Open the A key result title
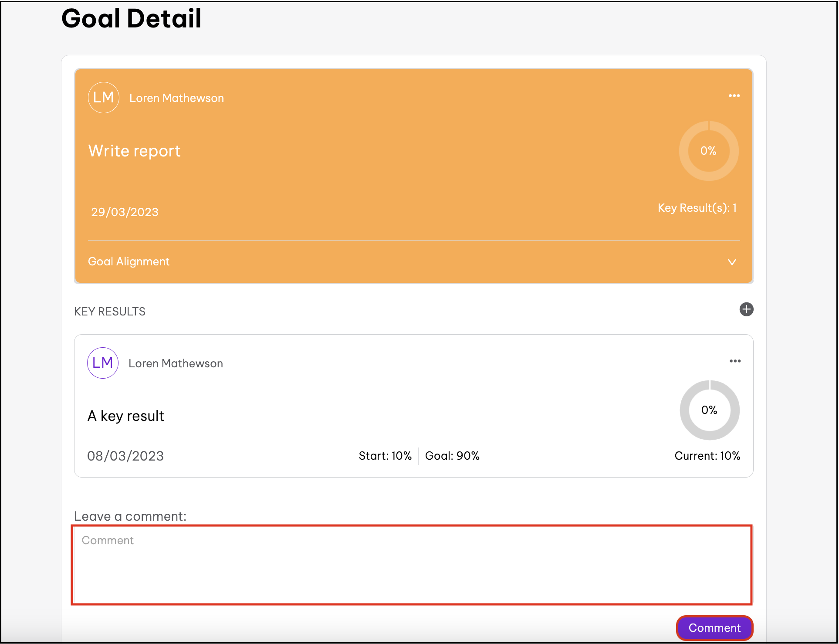Screen dimensions: 839x644 [x=126, y=416]
